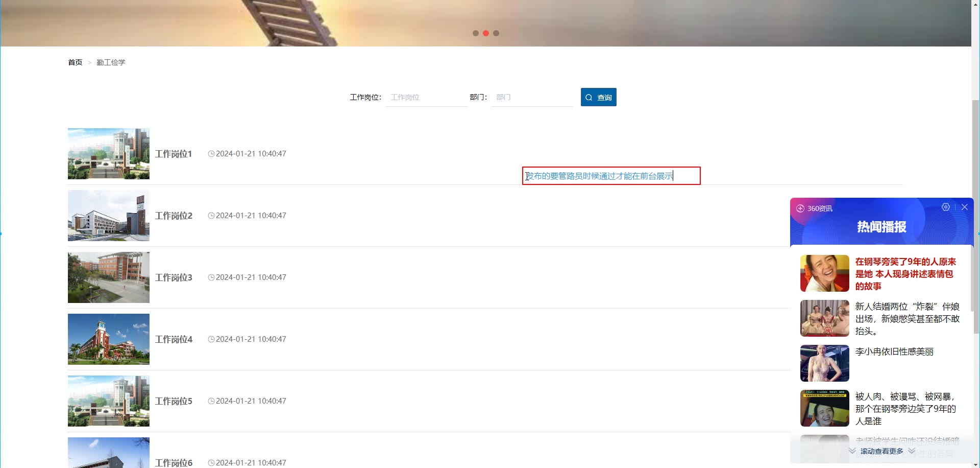The height and width of the screenshot is (468, 980).
Task: Click the clock icon beside 工作岗位4
Action: (x=211, y=339)
